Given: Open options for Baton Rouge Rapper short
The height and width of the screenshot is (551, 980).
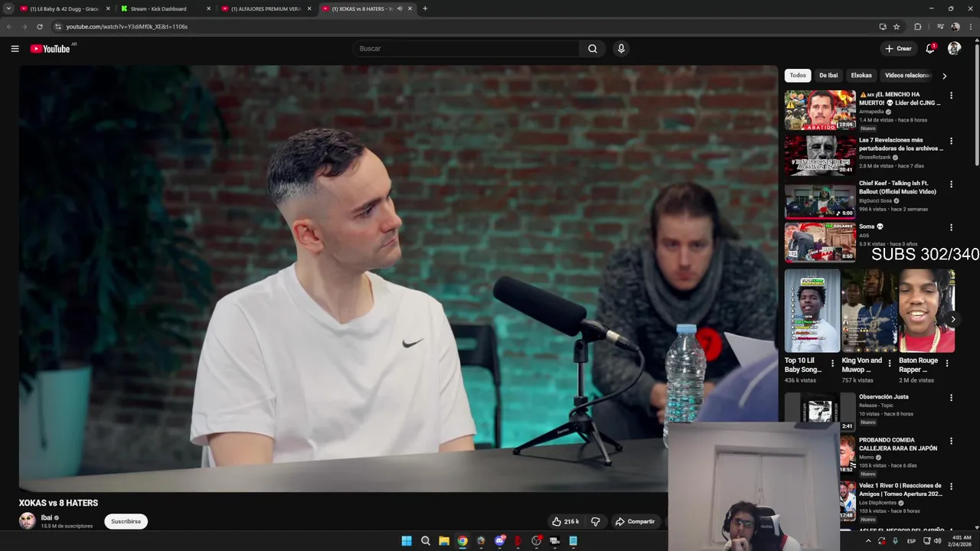Looking at the screenshot, I should click(947, 364).
